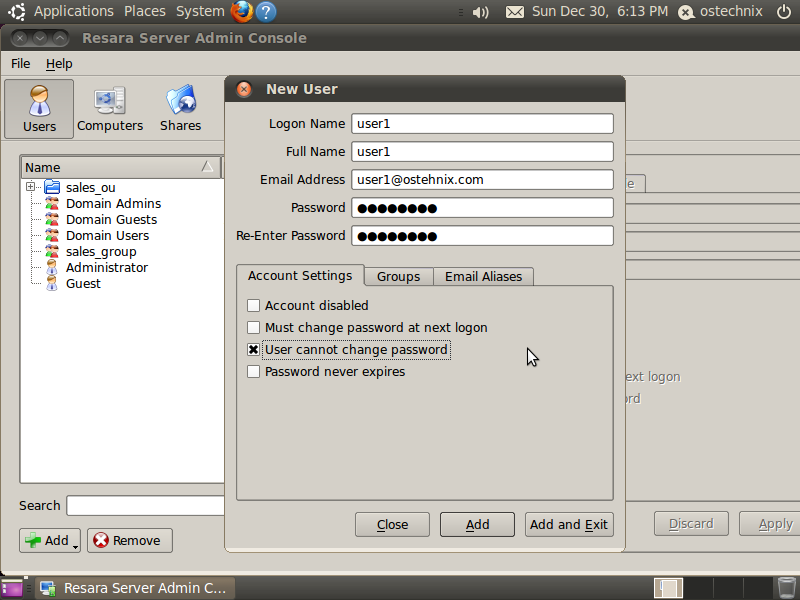The height and width of the screenshot is (600, 800).
Task: Switch to the Email Aliases tab
Action: (x=483, y=277)
